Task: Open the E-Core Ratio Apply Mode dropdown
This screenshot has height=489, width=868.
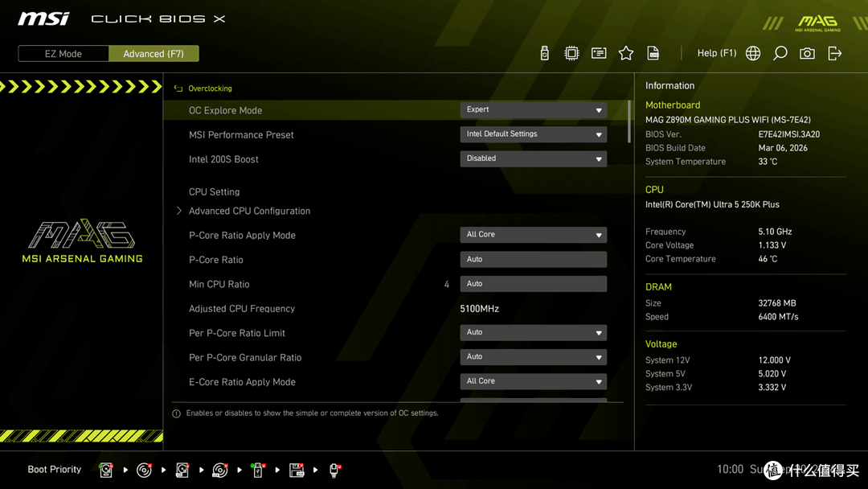Action: (533, 381)
